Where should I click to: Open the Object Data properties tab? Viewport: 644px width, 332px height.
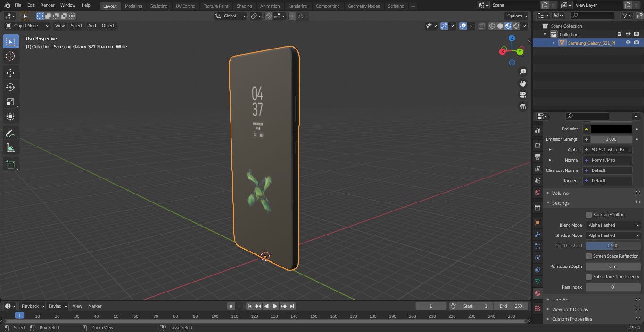pyautogui.click(x=537, y=281)
